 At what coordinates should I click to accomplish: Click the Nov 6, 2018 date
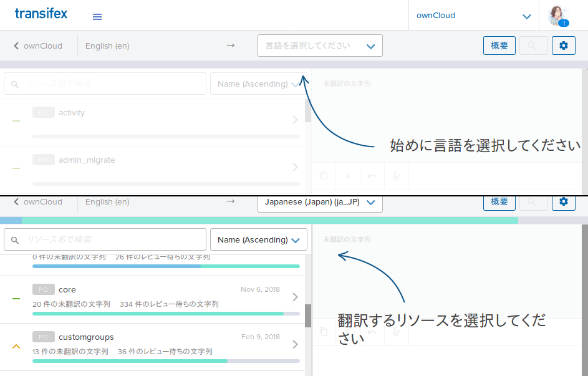[x=260, y=289]
